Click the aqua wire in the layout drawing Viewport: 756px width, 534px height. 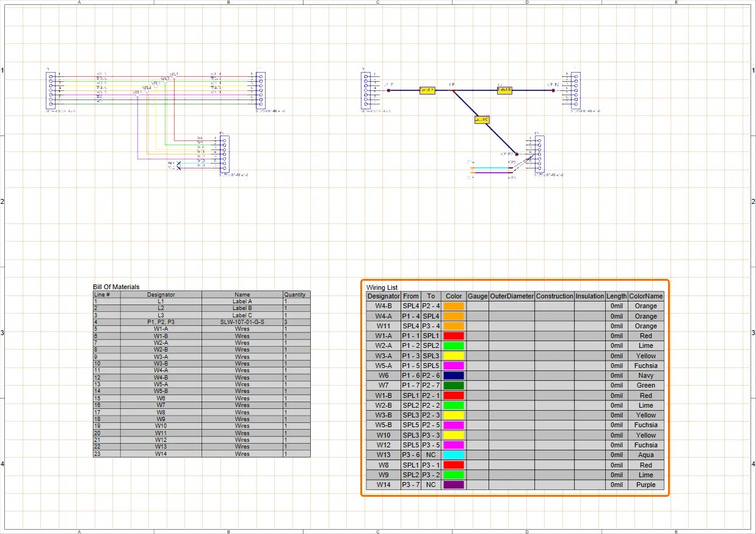pyautogui.click(x=492, y=167)
